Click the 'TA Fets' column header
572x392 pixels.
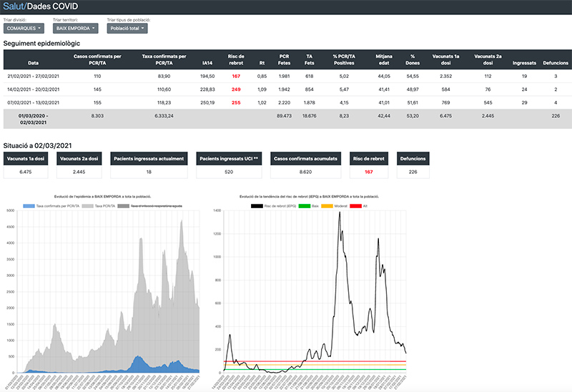pos(310,59)
